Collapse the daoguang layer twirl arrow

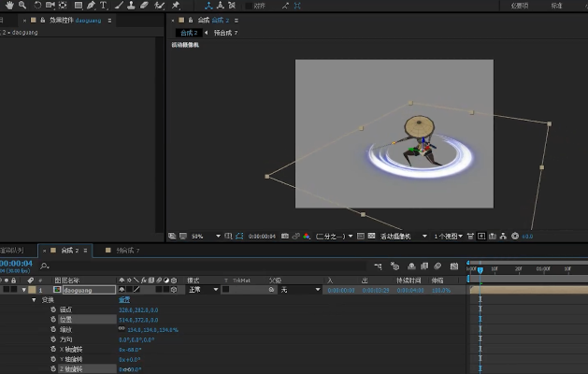(24, 290)
